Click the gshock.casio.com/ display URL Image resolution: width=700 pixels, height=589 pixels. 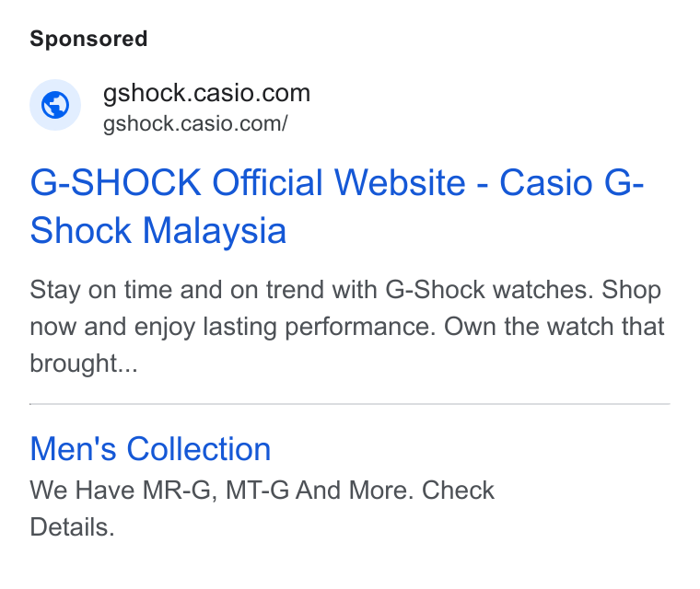coord(195,124)
